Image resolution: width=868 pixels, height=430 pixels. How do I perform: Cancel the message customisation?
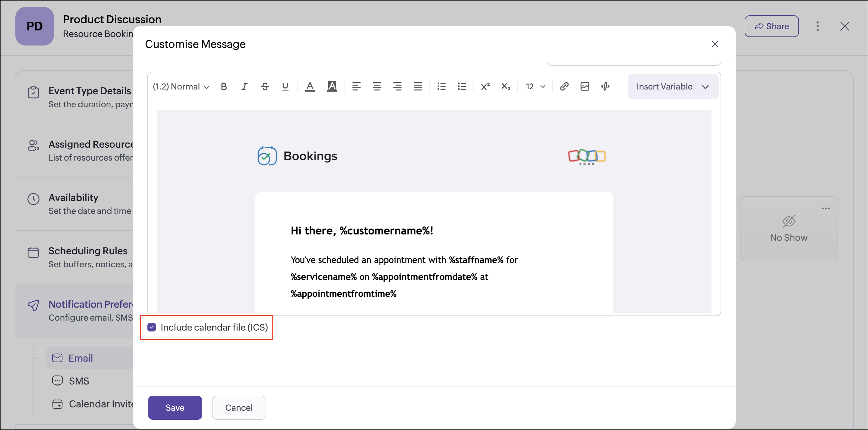point(238,407)
